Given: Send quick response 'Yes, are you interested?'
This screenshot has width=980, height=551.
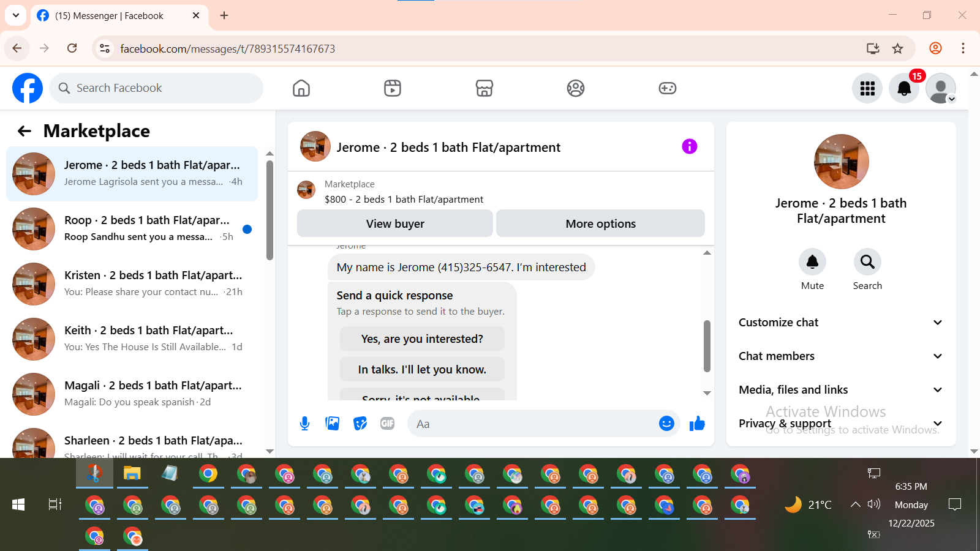Looking at the screenshot, I should coord(422,339).
